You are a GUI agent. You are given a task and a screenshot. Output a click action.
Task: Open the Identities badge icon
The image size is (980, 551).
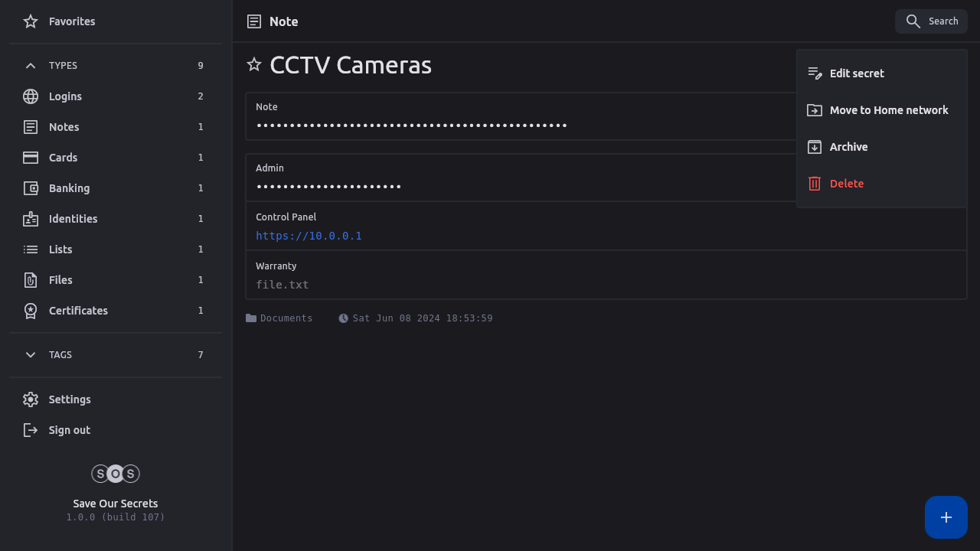[31, 219]
